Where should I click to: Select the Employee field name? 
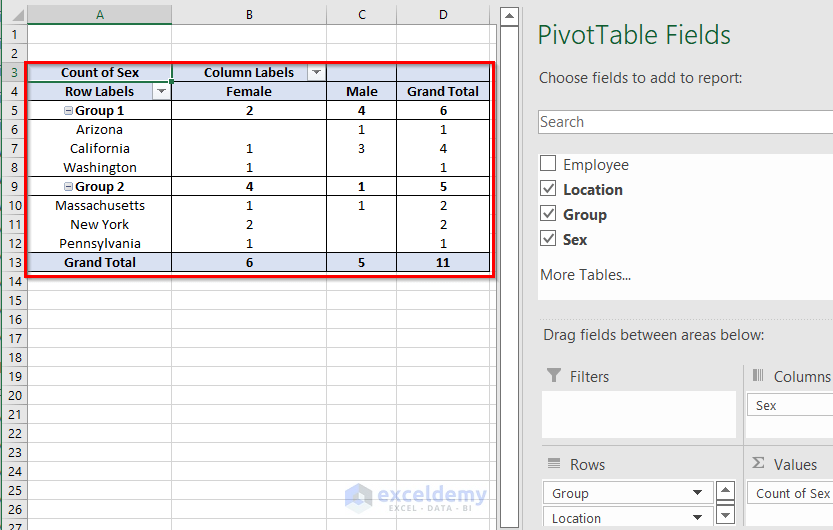pos(596,165)
